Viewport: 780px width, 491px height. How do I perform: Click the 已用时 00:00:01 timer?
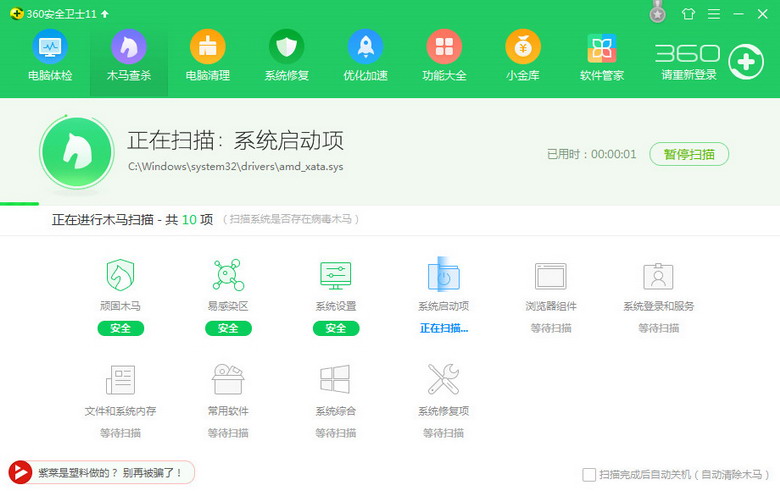point(591,154)
